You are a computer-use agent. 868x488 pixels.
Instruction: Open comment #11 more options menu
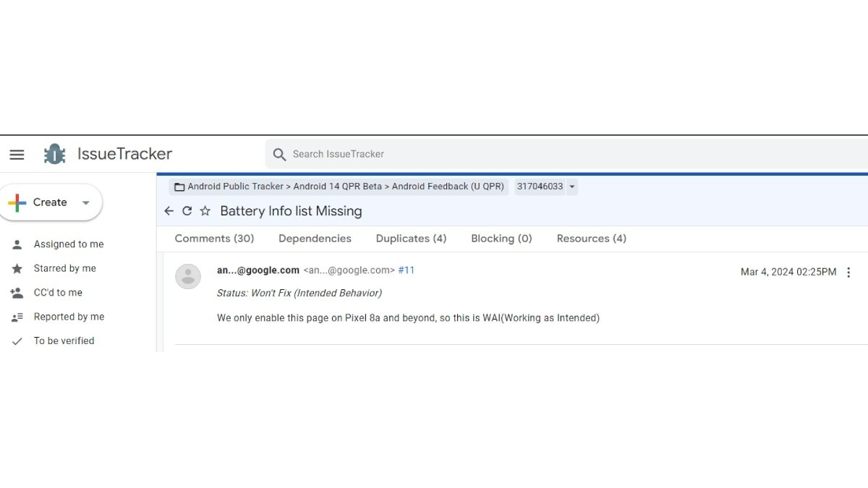coord(849,273)
